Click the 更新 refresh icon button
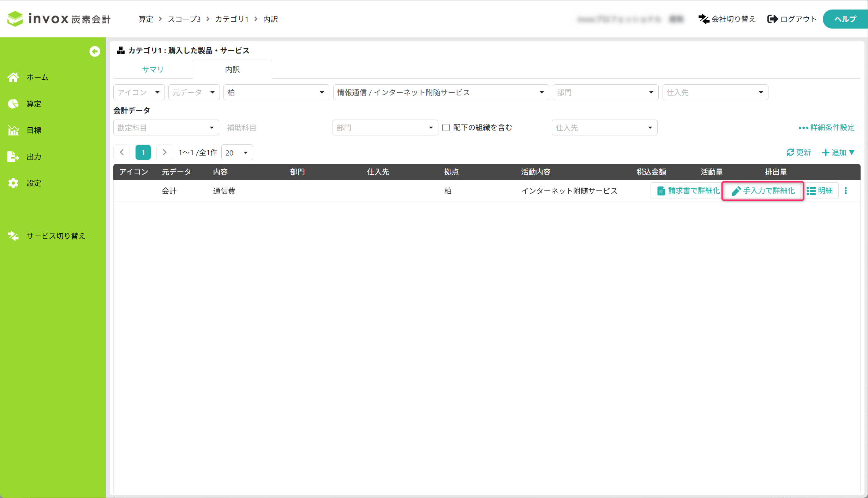 pos(798,152)
